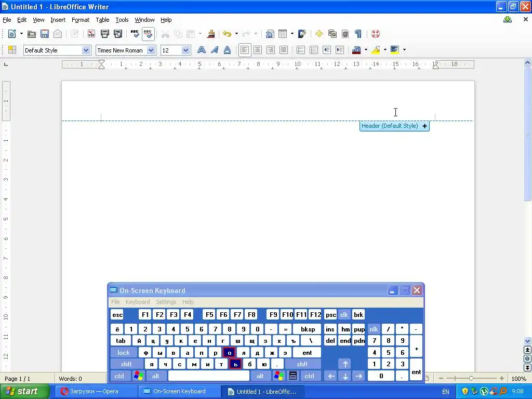Open the Default Style paragraph dropdown
Image resolution: width=532 pixels, height=399 pixels.
pos(86,50)
